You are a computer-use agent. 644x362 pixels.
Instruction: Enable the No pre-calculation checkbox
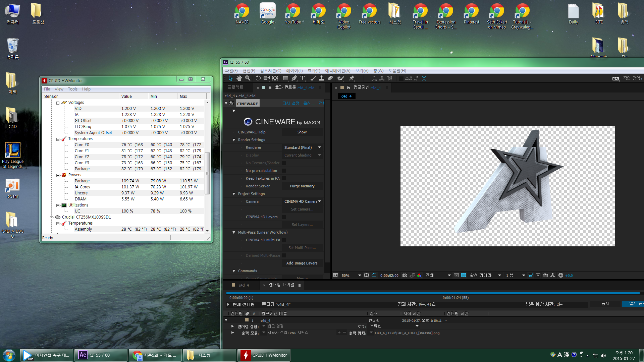pyautogui.click(x=284, y=171)
